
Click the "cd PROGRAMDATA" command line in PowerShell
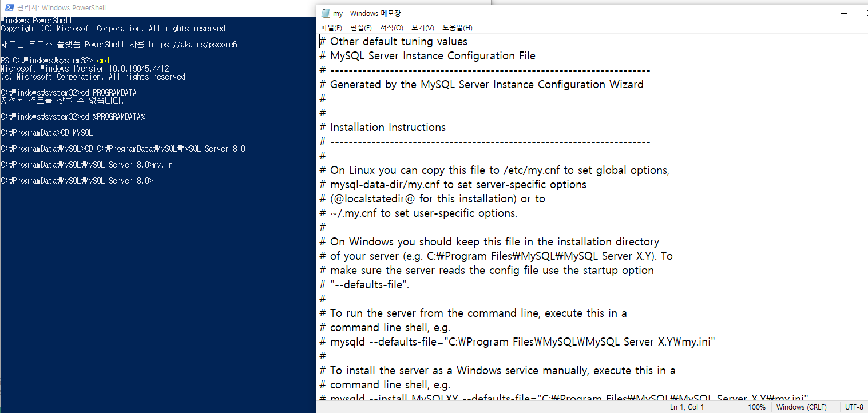(x=69, y=92)
